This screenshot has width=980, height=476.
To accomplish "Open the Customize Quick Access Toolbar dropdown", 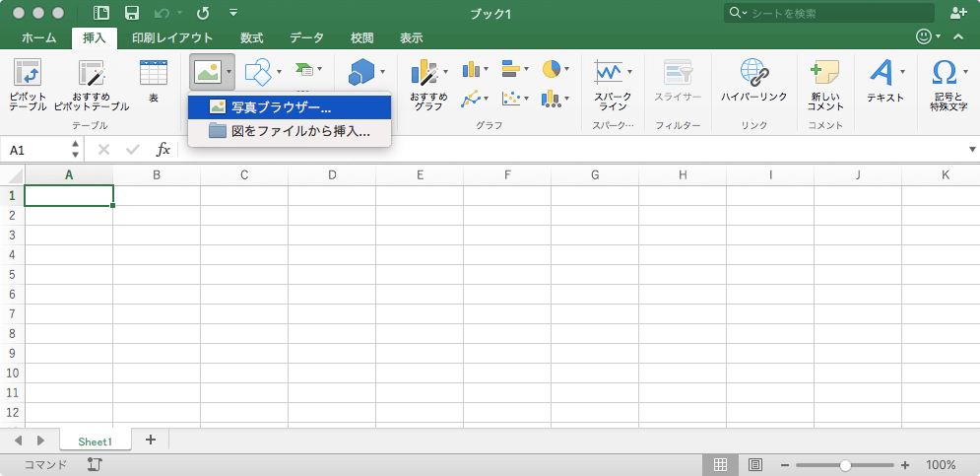I will click(233, 13).
